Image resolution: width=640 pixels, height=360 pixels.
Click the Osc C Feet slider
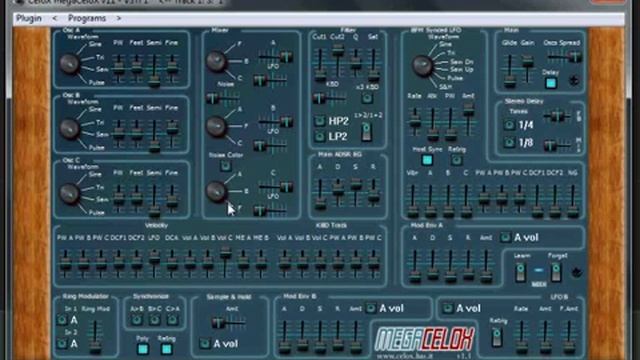pyautogui.click(x=136, y=199)
